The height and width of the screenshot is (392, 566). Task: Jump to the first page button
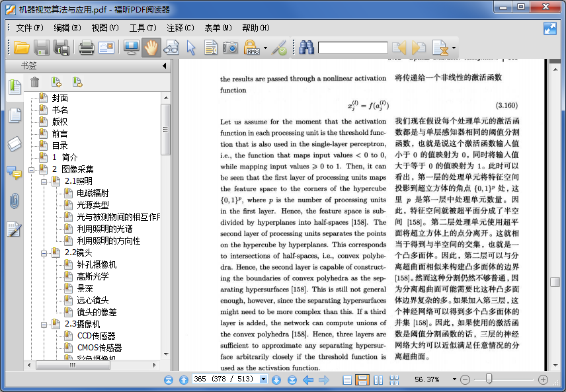coord(169,379)
